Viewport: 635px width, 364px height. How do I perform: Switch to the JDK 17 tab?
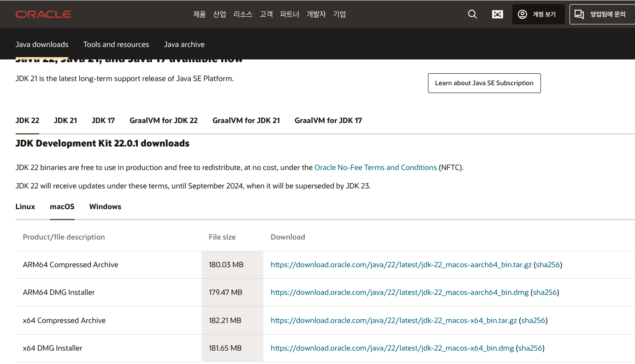click(103, 120)
